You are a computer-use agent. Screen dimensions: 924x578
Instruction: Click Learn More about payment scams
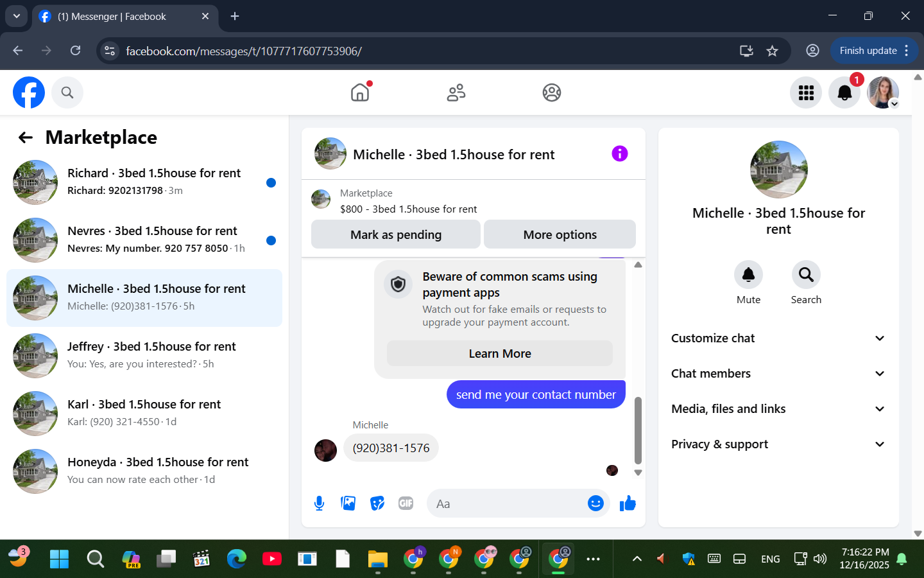point(500,353)
